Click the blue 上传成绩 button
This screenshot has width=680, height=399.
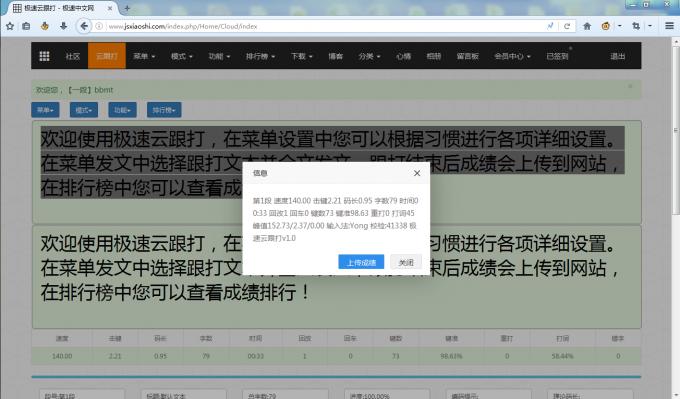coord(361,262)
